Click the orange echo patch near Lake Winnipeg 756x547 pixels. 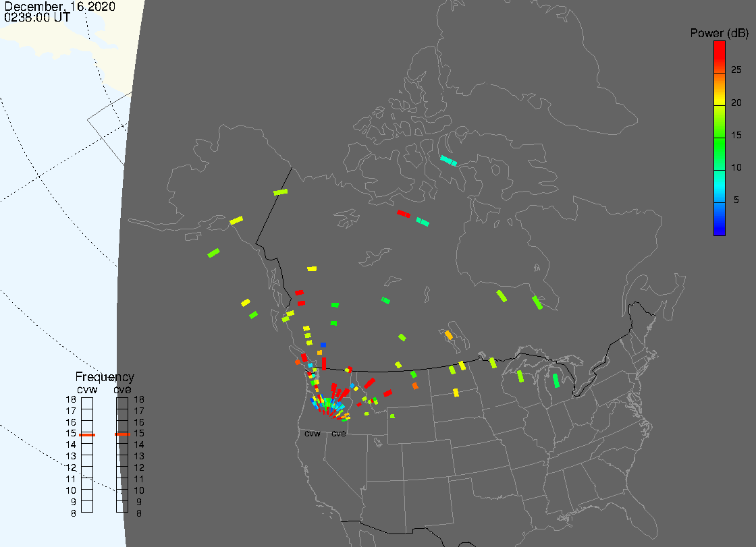tap(449, 335)
